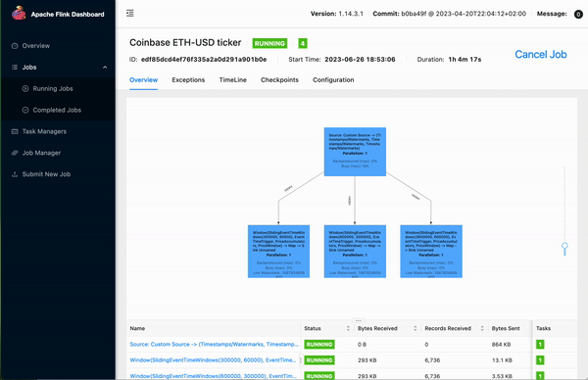Click the green task count badge 4
The height and width of the screenshot is (380, 588).
tap(303, 43)
